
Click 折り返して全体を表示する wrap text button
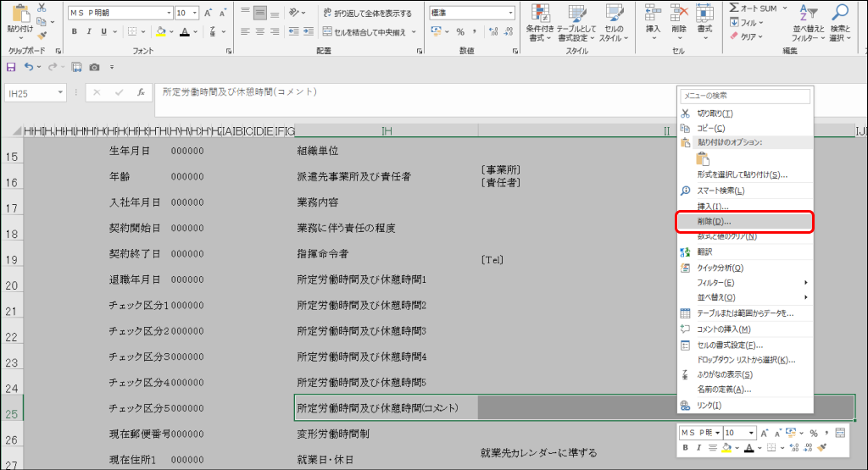(x=368, y=13)
